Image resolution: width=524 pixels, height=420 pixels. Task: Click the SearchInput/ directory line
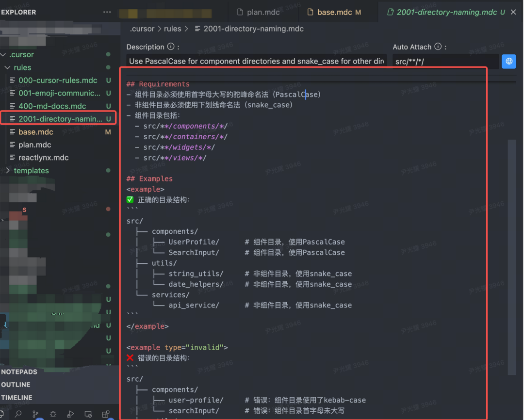point(194,253)
